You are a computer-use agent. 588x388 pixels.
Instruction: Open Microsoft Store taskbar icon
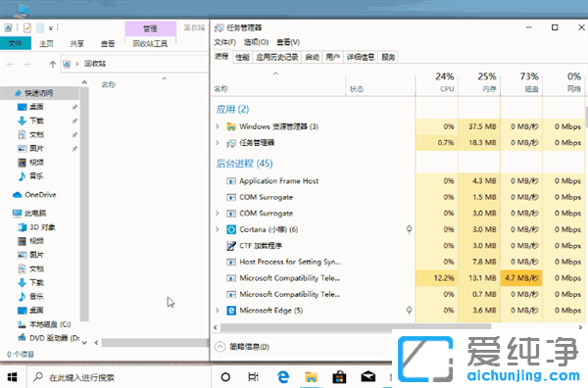click(x=339, y=377)
